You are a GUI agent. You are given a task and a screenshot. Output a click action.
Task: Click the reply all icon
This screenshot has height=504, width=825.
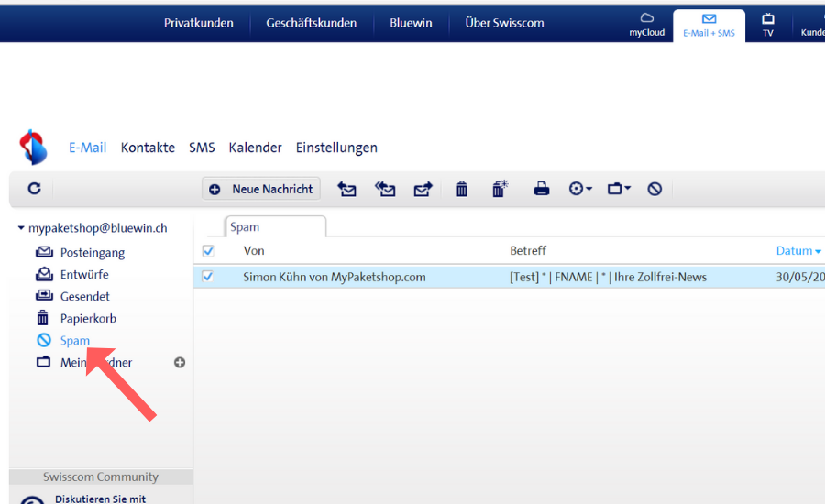tap(385, 189)
